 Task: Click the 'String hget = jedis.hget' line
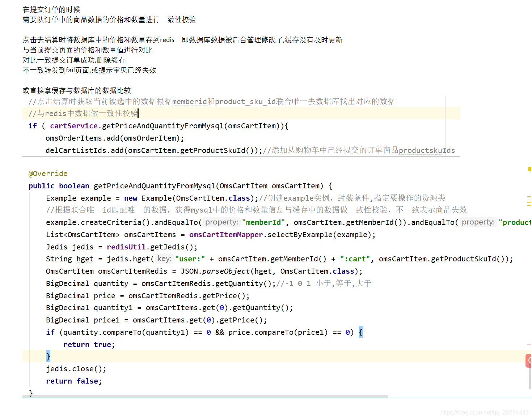[279, 259]
